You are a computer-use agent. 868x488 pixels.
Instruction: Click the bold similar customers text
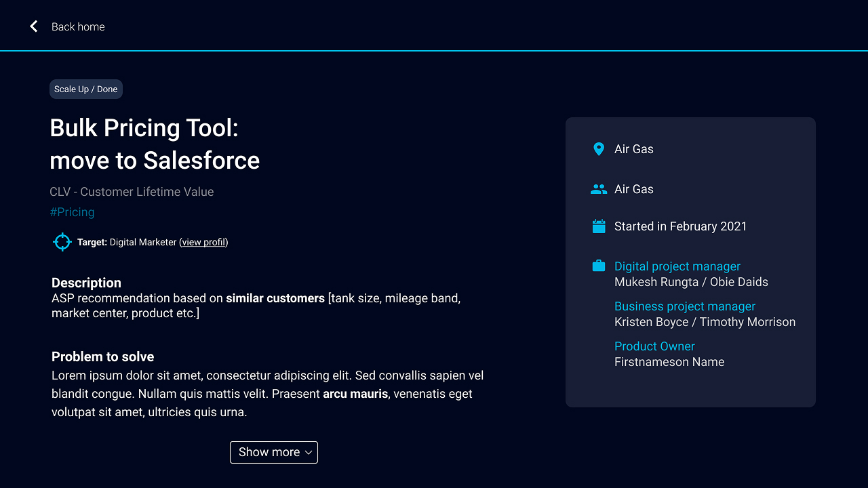[275, 298]
